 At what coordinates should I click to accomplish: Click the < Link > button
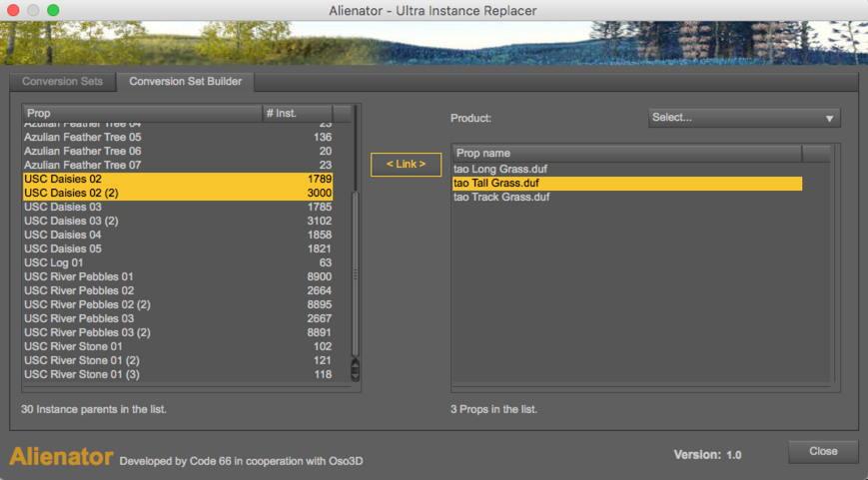pyautogui.click(x=406, y=165)
